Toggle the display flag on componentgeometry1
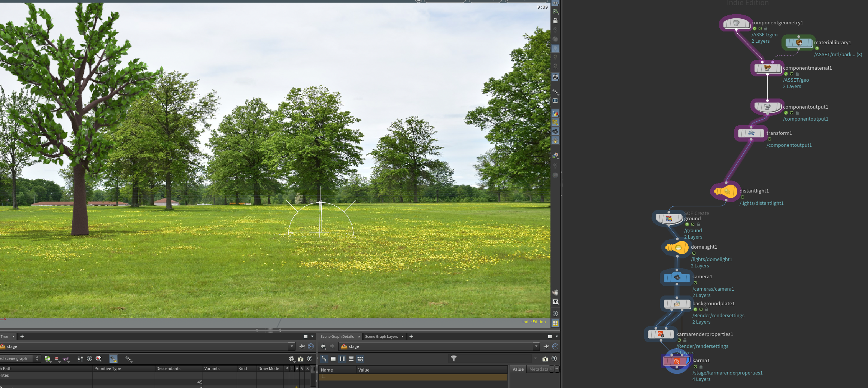This screenshot has width=868, height=388. point(755,28)
